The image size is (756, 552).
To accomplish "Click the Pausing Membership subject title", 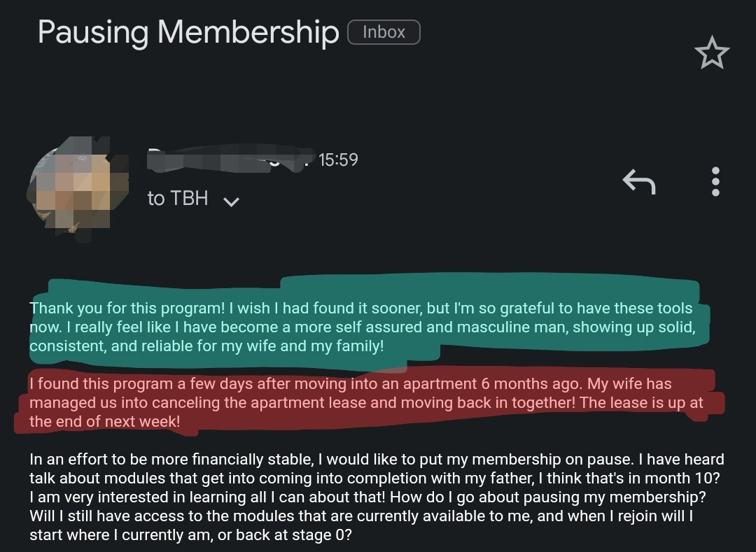I will [188, 32].
